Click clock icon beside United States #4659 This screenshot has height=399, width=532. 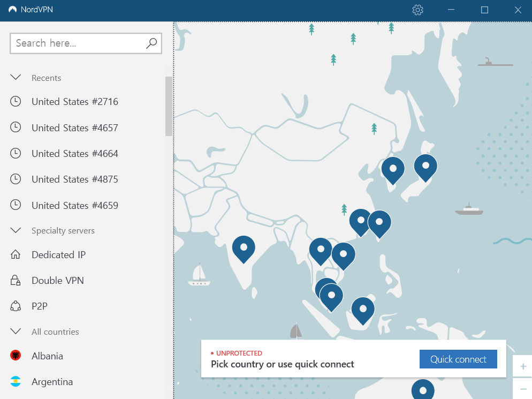pyautogui.click(x=16, y=205)
